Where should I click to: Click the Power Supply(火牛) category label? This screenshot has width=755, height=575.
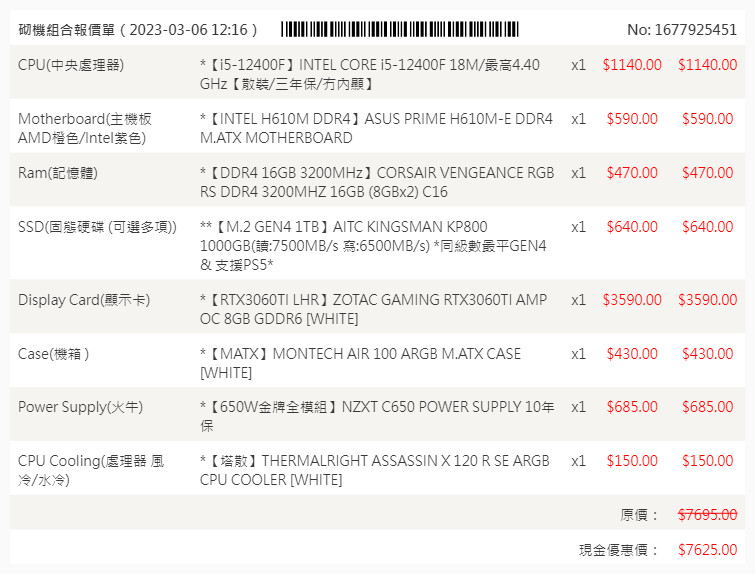click(x=80, y=407)
